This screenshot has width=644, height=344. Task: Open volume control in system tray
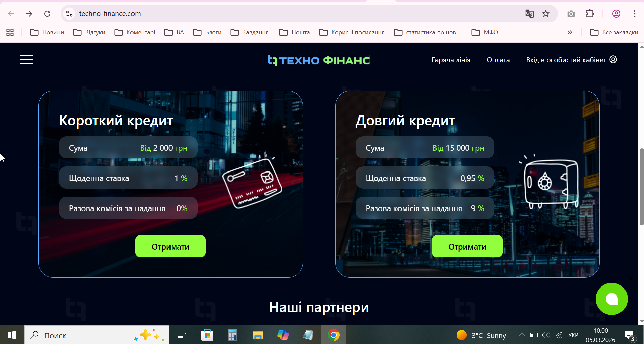[546, 335]
